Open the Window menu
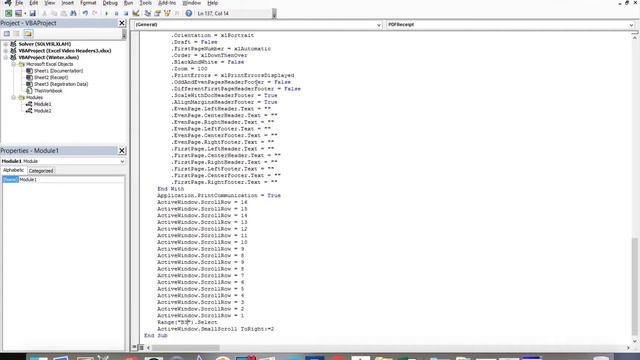Viewport: 640px width, 360px height. point(191,3)
